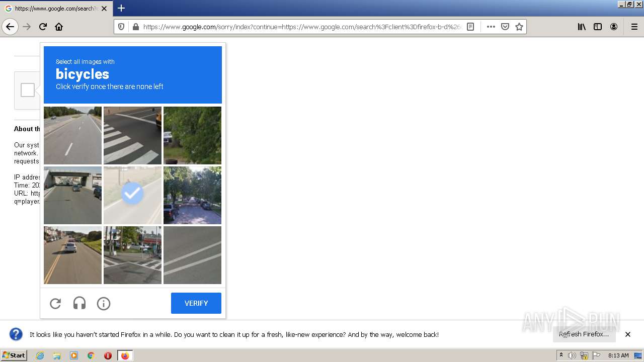Open captcha help info icon
644x362 pixels.
point(104,303)
